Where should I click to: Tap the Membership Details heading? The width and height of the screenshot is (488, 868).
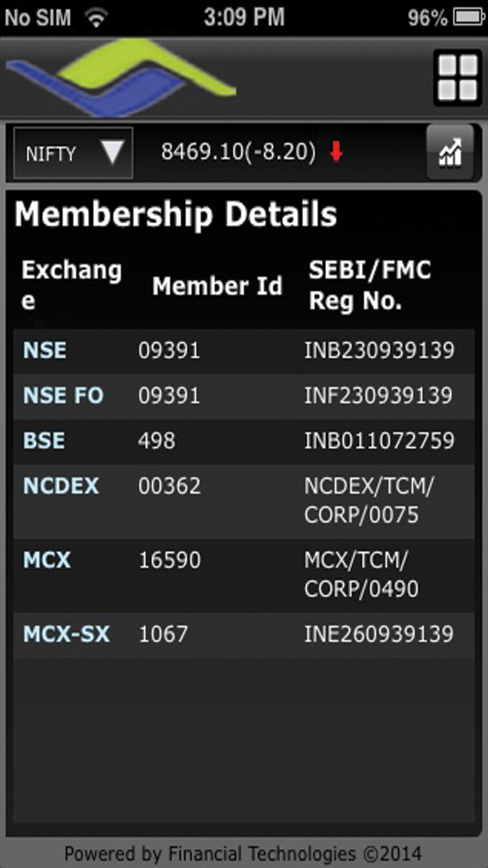[x=176, y=215]
